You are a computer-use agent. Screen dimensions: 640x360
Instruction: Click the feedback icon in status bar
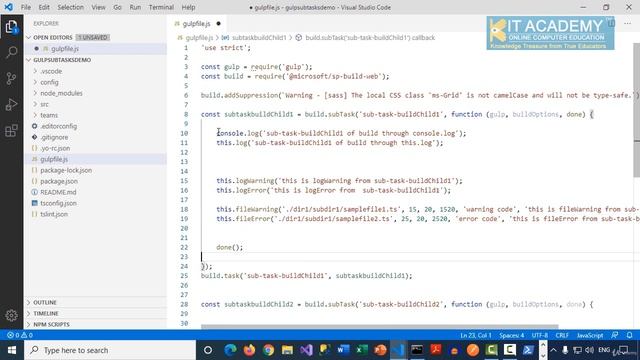pos(615,335)
